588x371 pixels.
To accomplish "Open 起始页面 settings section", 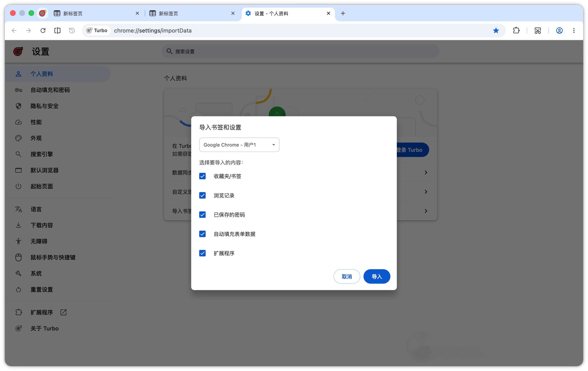I will 58,186.
